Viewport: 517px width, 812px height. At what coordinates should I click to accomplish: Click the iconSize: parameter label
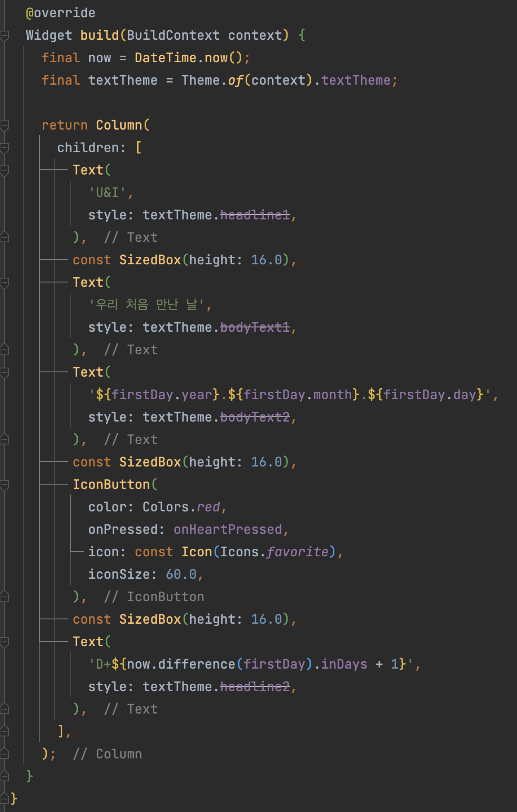pos(123,574)
